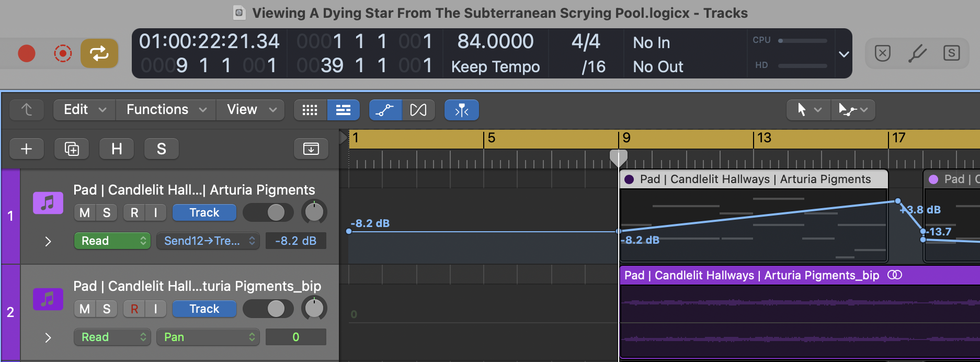The image size is (980, 362).
Task: Click the track 1 software instrument icon
Action: click(48, 203)
